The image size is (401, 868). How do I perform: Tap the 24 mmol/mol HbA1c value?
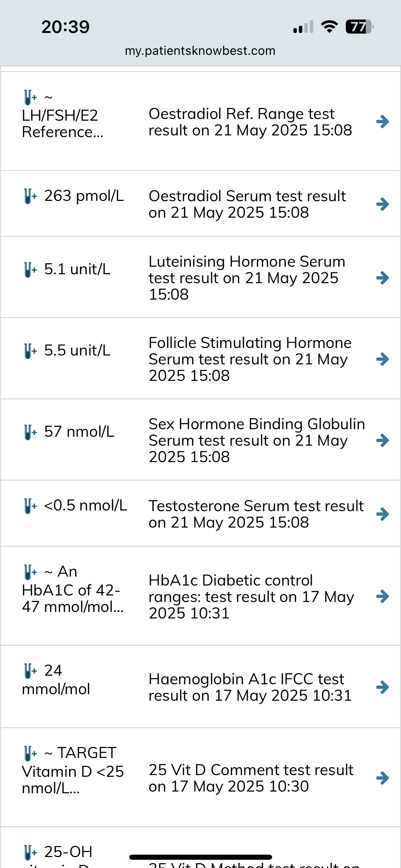tap(56, 680)
